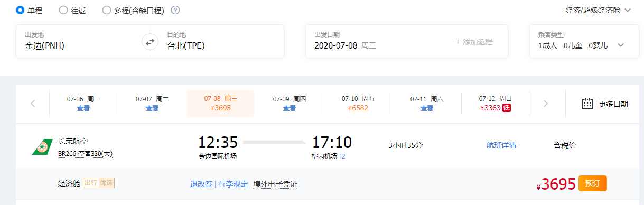644x205 pixels.
Task: Click 添加返程 to add return trip
Action: pyautogui.click(x=473, y=42)
